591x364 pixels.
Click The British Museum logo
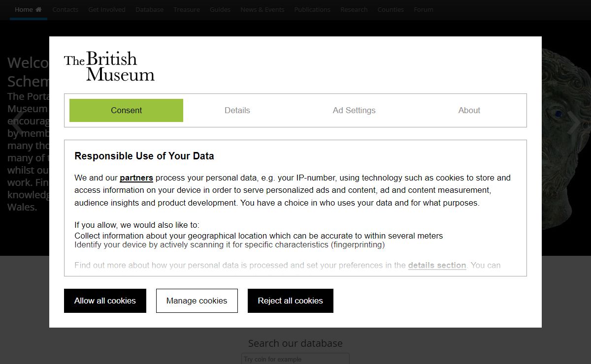click(109, 66)
